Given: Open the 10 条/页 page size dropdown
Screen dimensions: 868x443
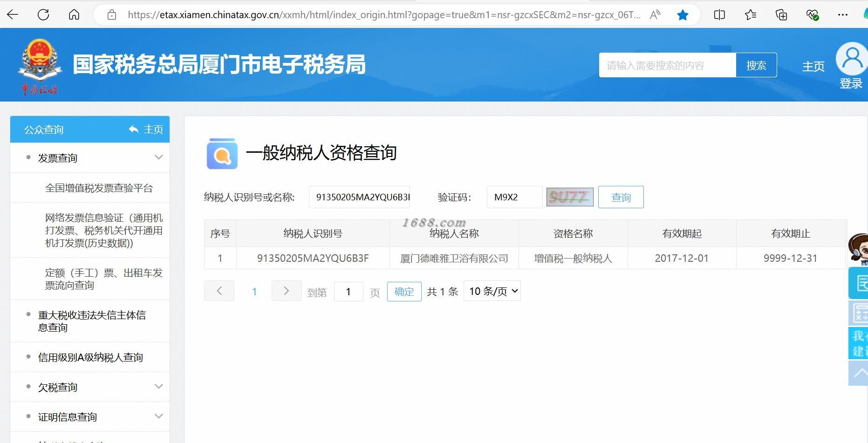Looking at the screenshot, I should click(x=492, y=291).
